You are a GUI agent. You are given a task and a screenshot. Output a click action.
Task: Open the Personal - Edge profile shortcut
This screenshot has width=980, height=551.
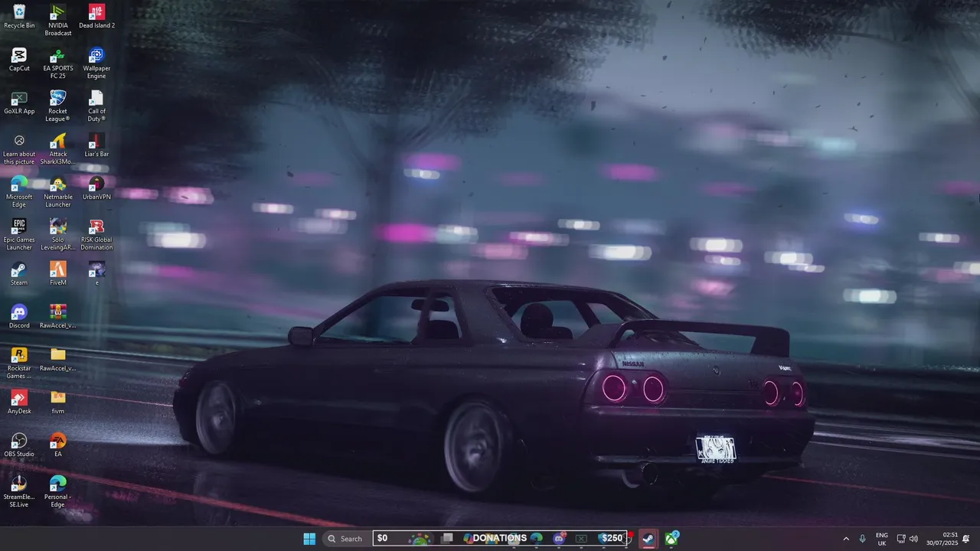pos(58,491)
